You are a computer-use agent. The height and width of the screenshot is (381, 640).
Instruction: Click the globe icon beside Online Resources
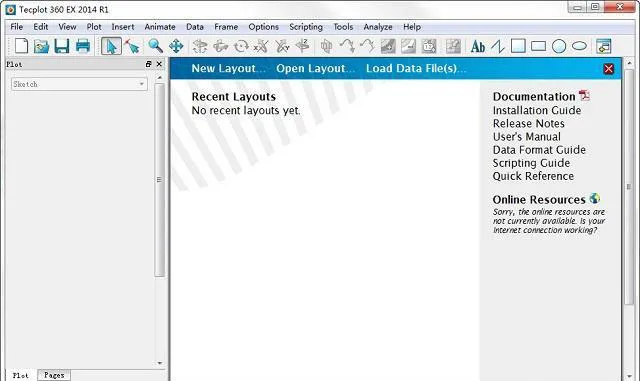coord(595,198)
